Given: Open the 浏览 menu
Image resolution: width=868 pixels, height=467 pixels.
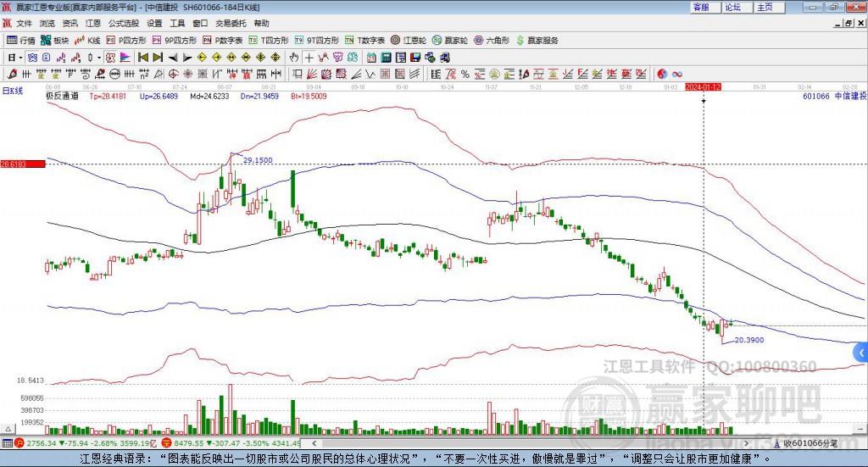Looking at the screenshot, I should click(47, 23).
